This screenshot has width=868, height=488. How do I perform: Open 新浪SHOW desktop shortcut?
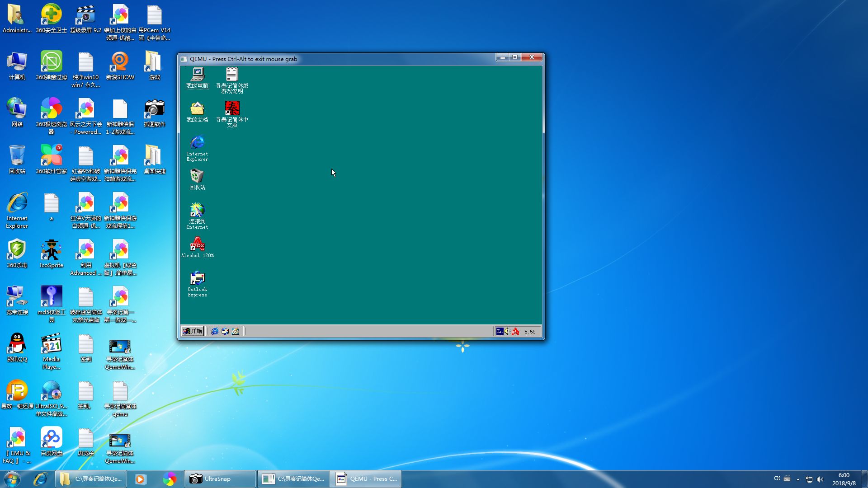coord(120,66)
